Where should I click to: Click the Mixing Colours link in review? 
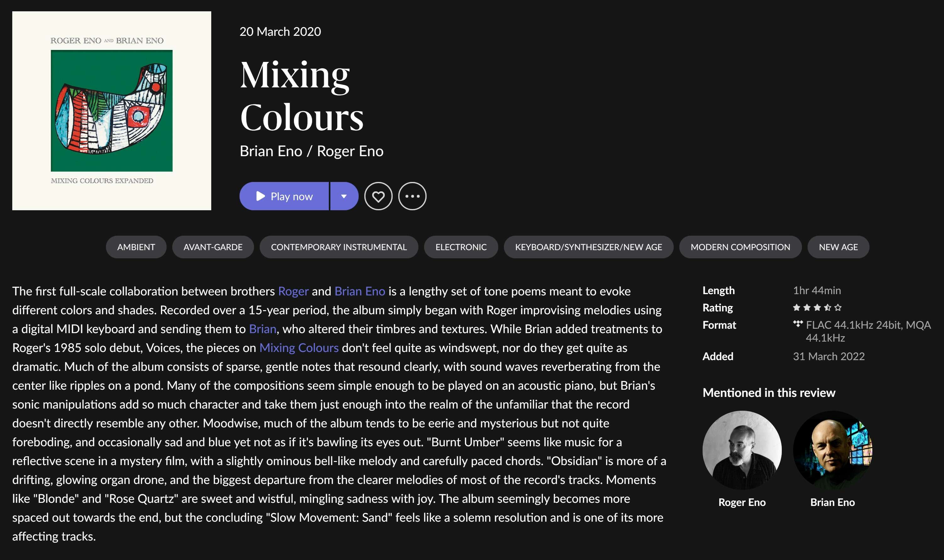pyautogui.click(x=299, y=348)
